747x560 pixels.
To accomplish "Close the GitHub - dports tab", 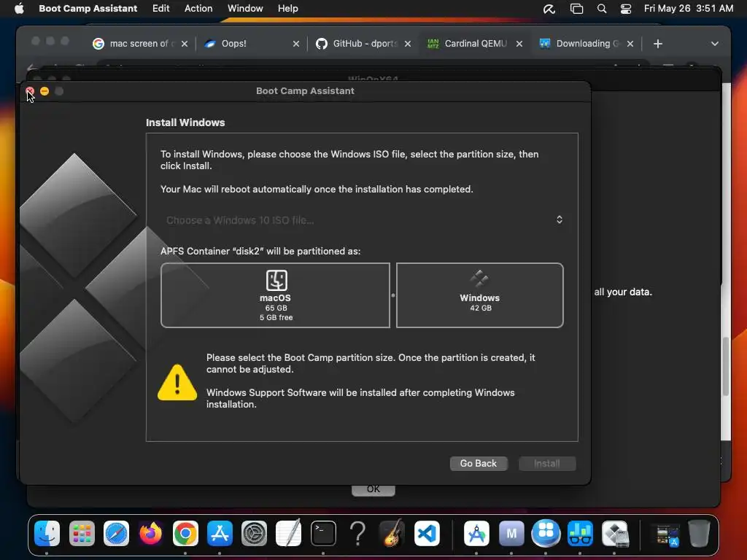I will [408, 44].
